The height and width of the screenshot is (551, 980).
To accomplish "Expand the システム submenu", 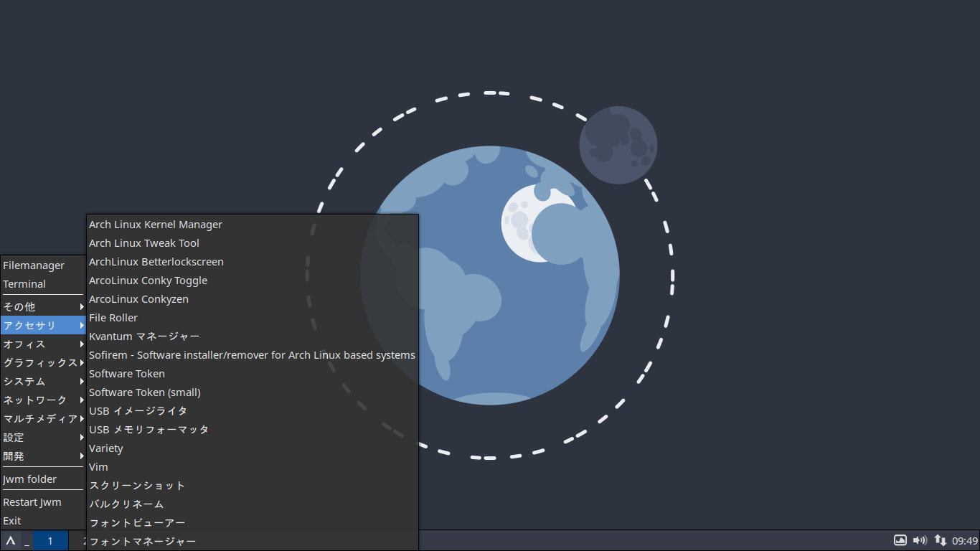I will pos(43,382).
